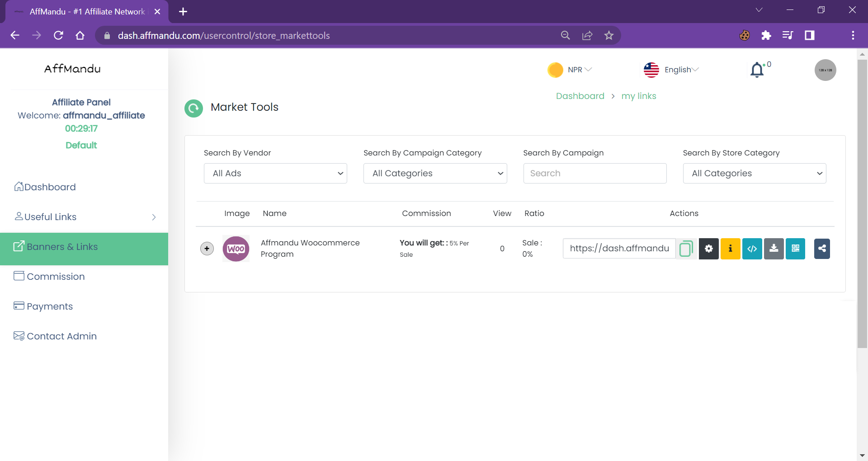Click the US flag icon

pyautogui.click(x=651, y=70)
